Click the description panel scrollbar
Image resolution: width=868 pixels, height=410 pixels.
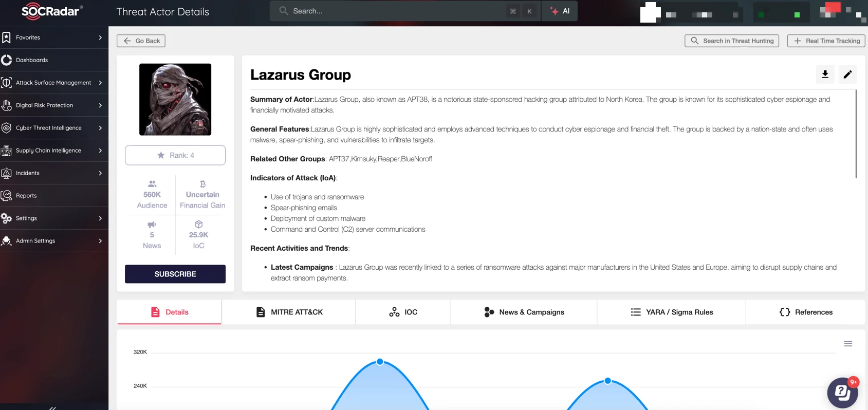[856, 134]
